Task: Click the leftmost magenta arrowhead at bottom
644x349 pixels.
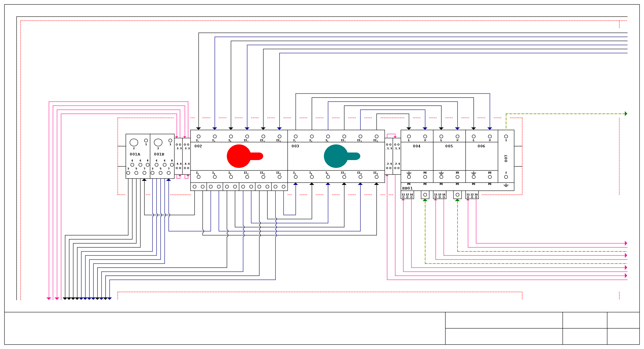Action: click(x=49, y=299)
